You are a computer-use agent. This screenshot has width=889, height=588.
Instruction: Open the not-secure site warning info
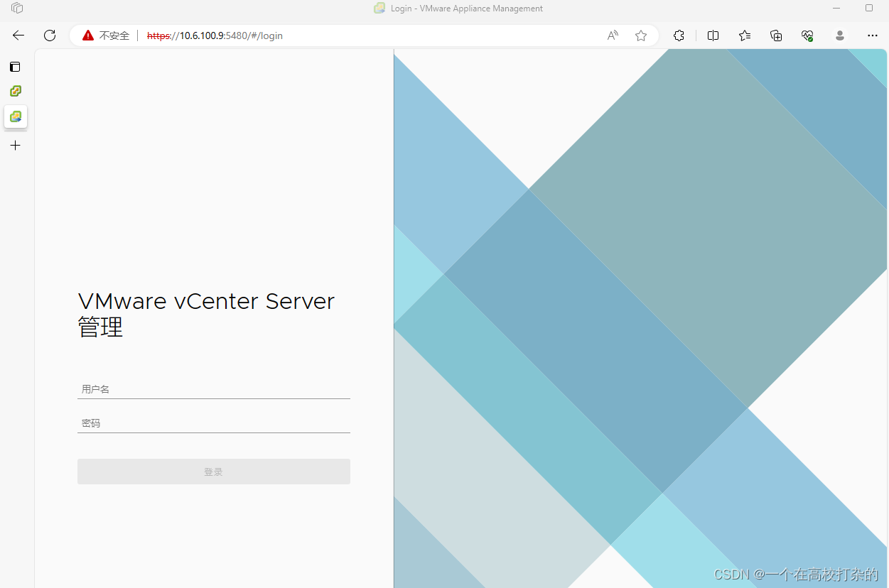pyautogui.click(x=88, y=36)
